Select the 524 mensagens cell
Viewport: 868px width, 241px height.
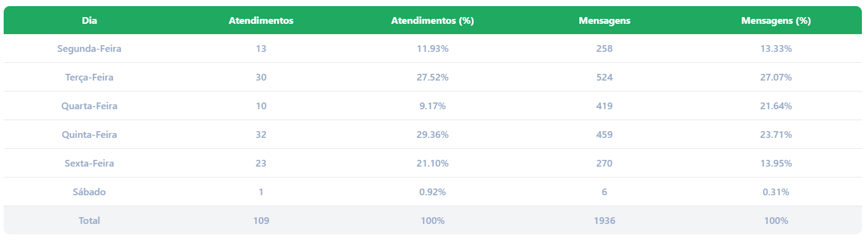click(604, 77)
